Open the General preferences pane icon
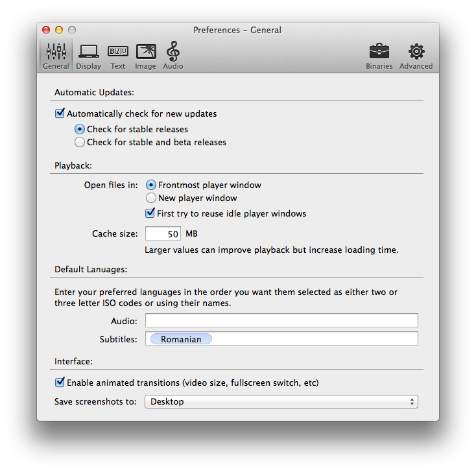Screen dimensions: 476x472 click(x=56, y=52)
